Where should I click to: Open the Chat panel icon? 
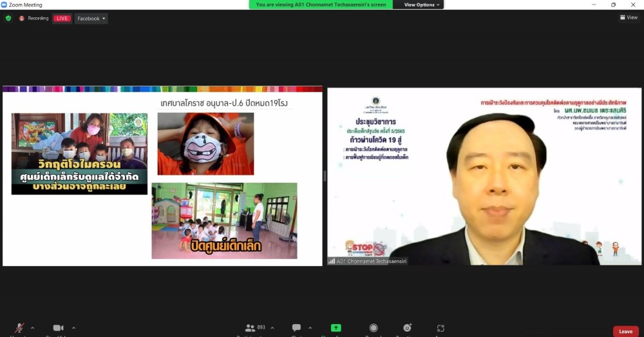coord(296,328)
